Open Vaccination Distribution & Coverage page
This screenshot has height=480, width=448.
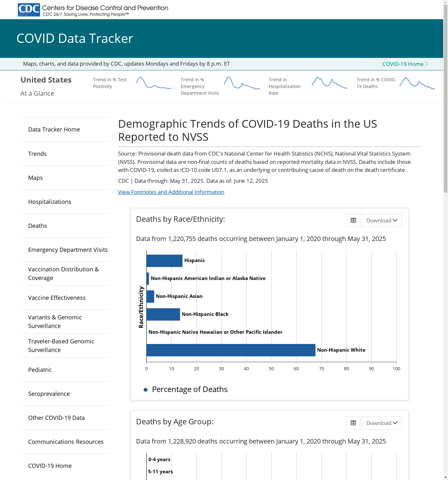tap(63, 274)
